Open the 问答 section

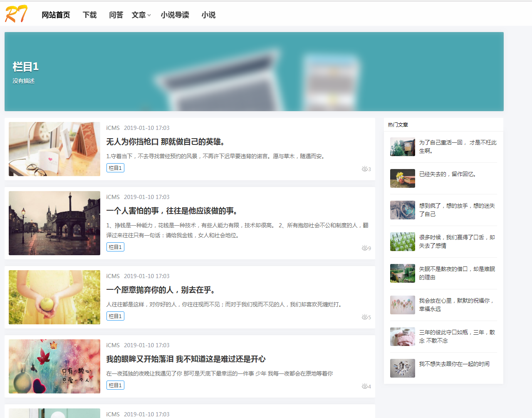116,15
